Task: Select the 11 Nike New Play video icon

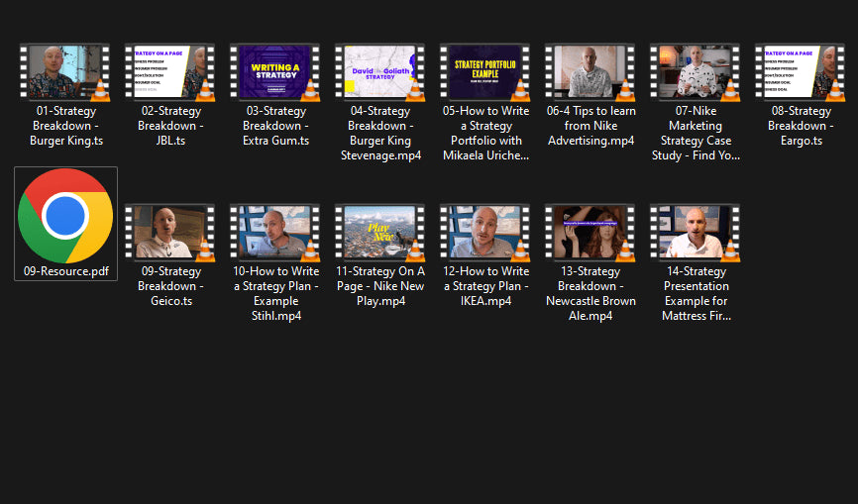Action: click(x=379, y=233)
